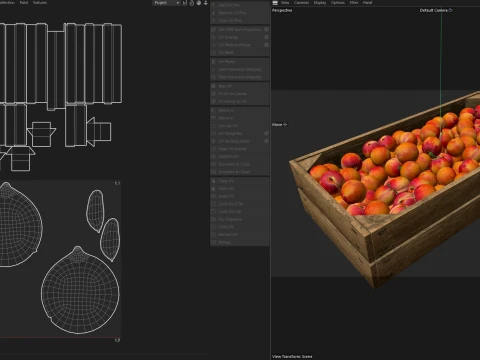Image resolution: width=480 pixels, height=360 pixels.
Task: Open the Project dropdown in texture view
Action: tap(166, 3)
